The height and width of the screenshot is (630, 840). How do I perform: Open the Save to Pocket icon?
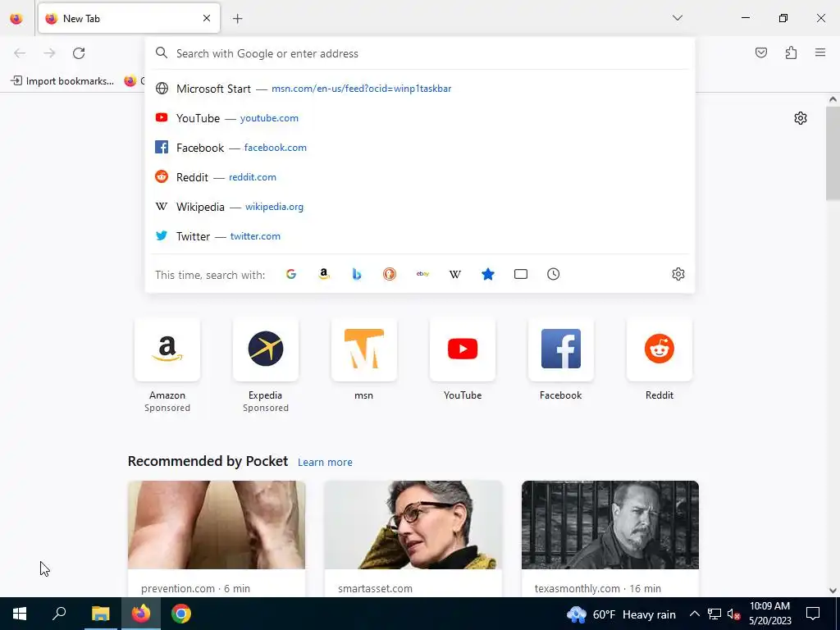[x=760, y=52]
